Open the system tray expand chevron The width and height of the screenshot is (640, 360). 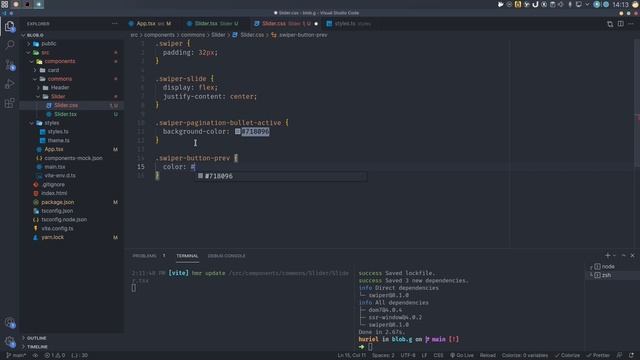(x=587, y=4)
